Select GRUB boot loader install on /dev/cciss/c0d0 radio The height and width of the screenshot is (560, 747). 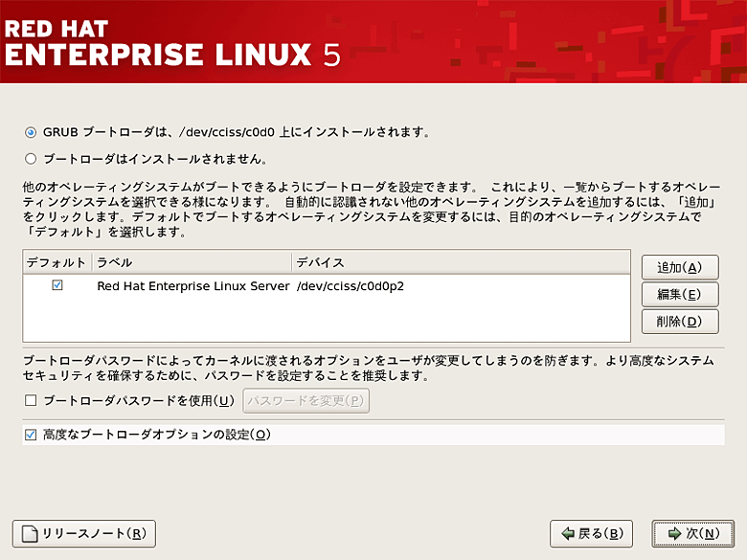coord(31,132)
